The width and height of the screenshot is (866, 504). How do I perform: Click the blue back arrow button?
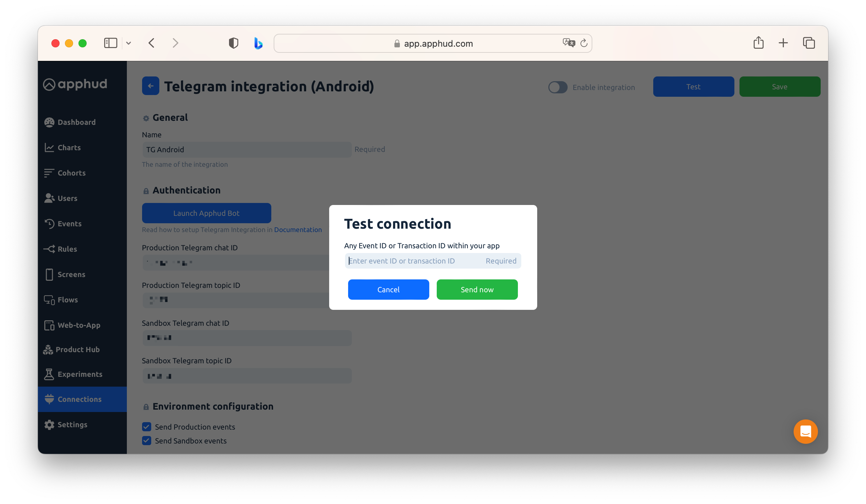pyautogui.click(x=151, y=86)
